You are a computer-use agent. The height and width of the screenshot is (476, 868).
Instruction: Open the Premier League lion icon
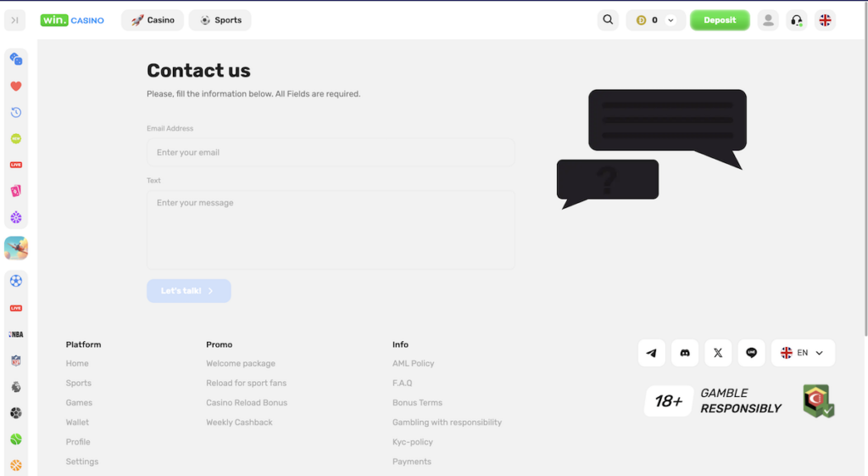click(x=16, y=387)
